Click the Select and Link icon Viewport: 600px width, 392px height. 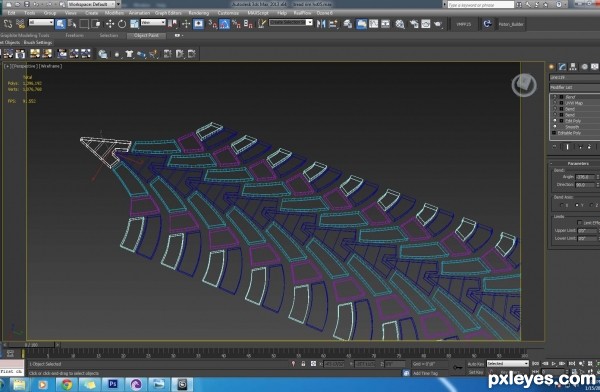[8, 24]
